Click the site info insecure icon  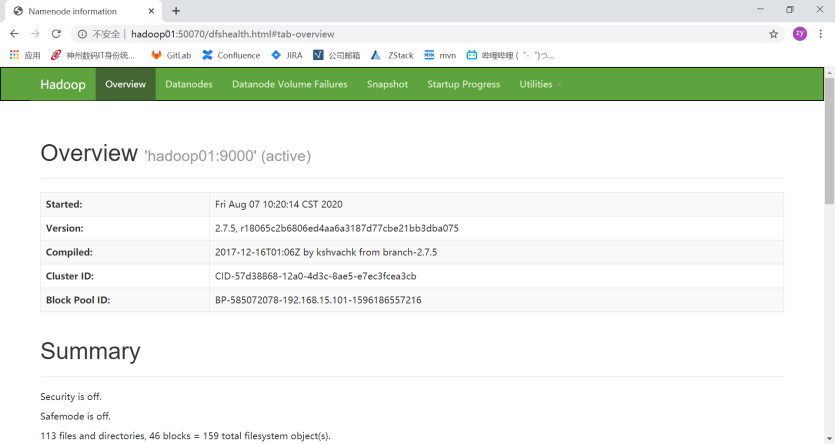(82, 34)
